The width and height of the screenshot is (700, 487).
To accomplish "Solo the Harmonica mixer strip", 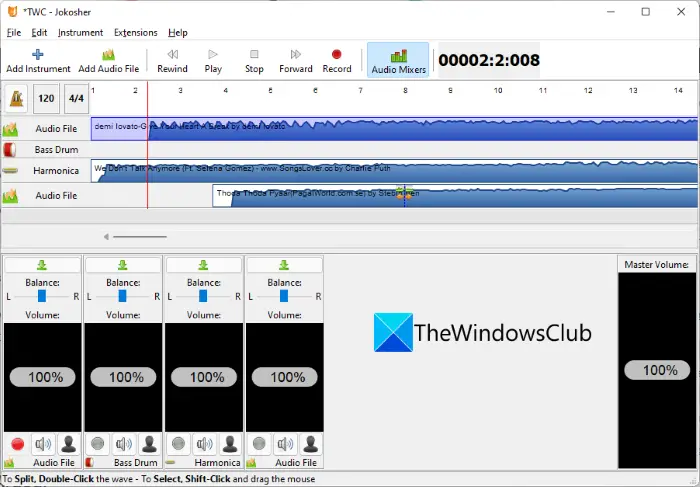I will coord(230,444).
